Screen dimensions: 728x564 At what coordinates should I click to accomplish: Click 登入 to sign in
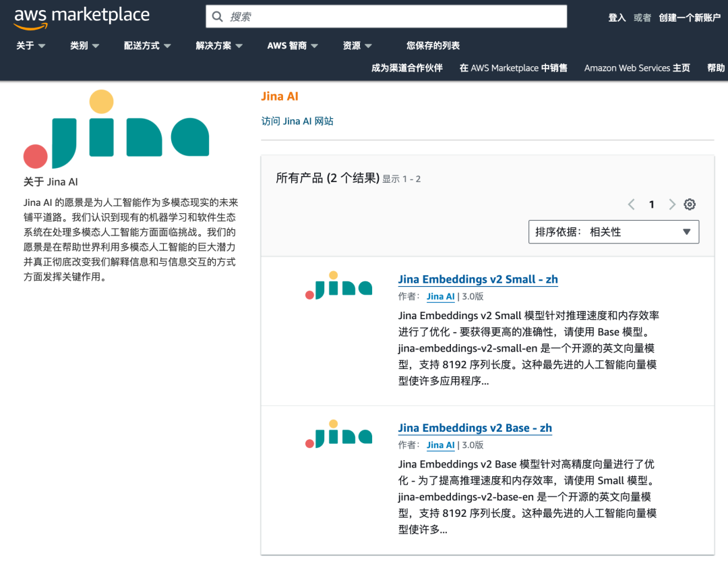[x=617, y=18]
